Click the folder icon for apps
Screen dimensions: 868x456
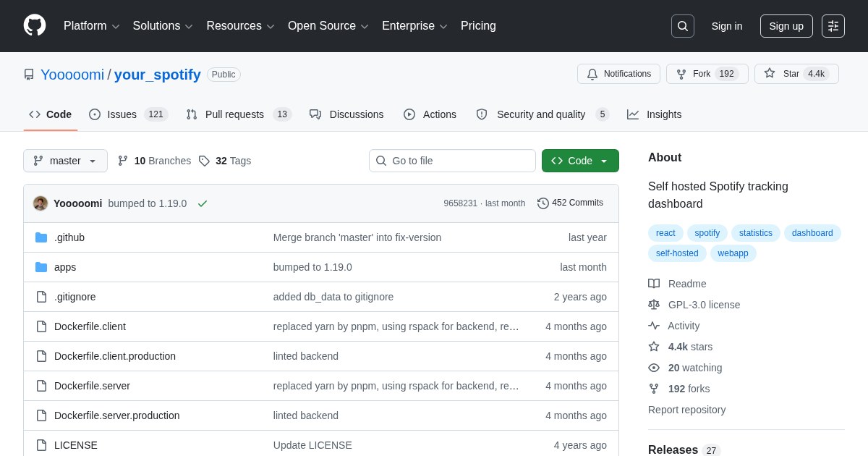pyautogui.click(x=41, y=267)
